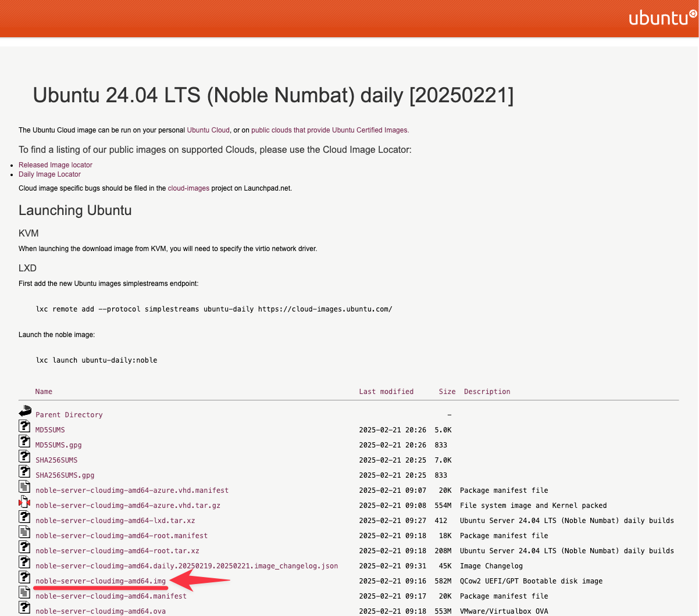This screenshot has width=699, height=616.
Task: Click the archive icon beside azure.vhd.tar.gz
Action: coord(24,502)
